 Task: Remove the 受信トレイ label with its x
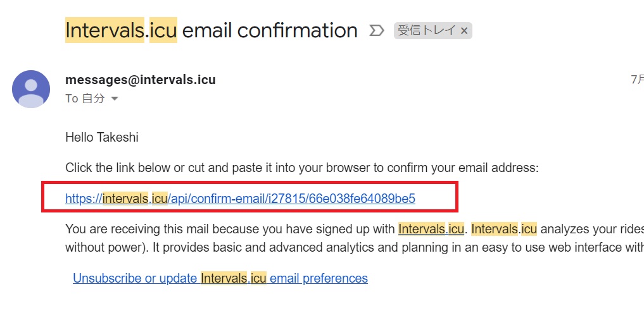[464, 30]
